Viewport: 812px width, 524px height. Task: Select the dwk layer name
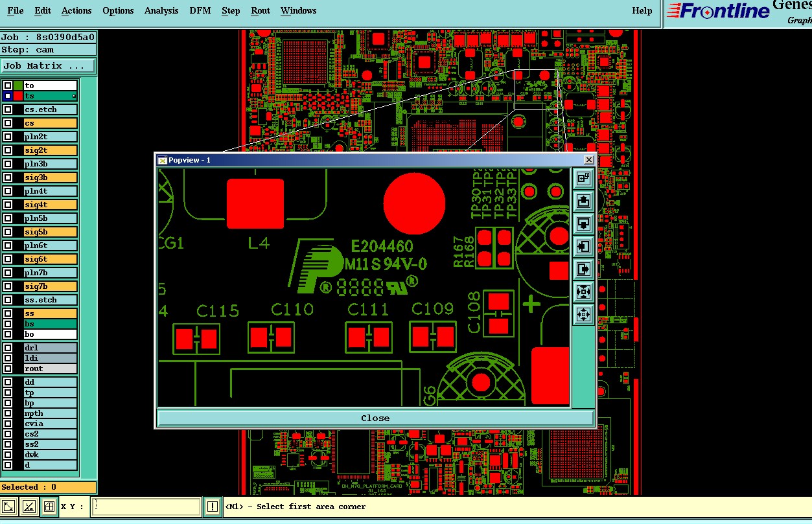[51, 455]
